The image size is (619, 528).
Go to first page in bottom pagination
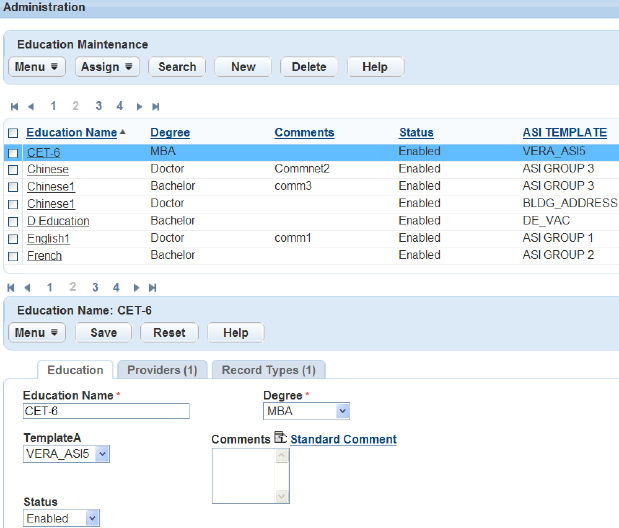11,288
